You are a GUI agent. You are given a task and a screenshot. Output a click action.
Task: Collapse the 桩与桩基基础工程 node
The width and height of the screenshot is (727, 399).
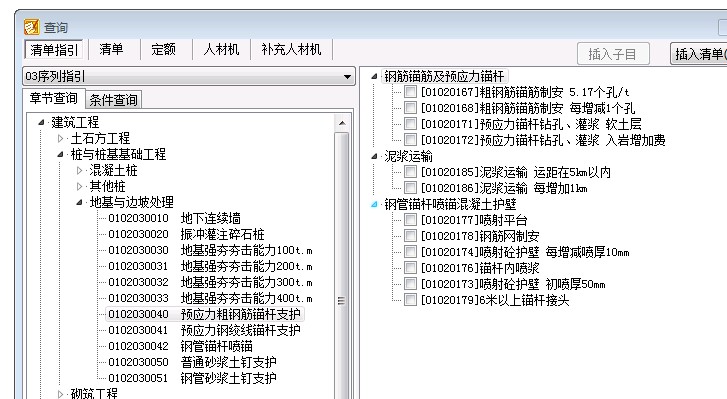point(60,154)
